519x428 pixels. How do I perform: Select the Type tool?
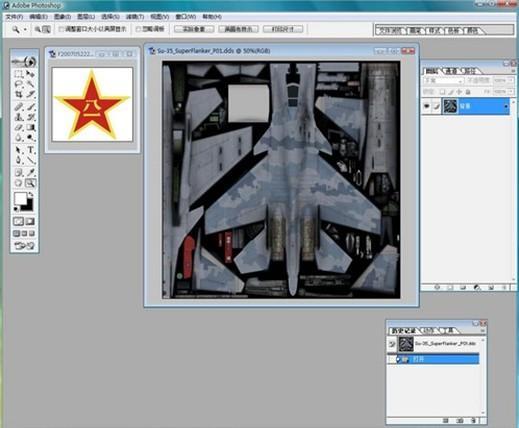tap(30, 150)
